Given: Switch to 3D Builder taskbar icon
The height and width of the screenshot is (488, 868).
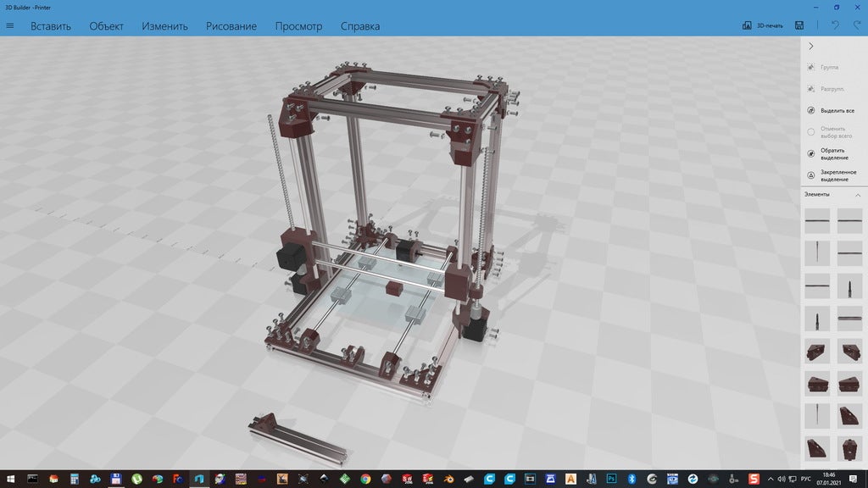Looking at the screenshot, I should point(198,479).
